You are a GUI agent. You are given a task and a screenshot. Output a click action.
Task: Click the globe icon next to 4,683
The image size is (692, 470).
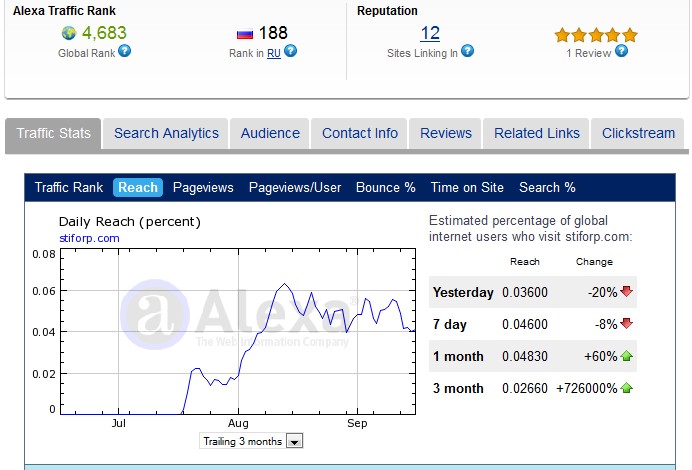point(69,33)
